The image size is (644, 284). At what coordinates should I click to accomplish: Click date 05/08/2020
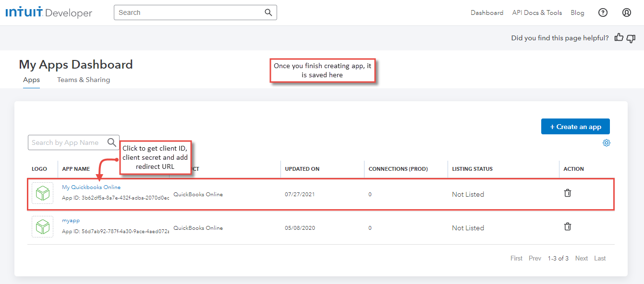(300, 228)
